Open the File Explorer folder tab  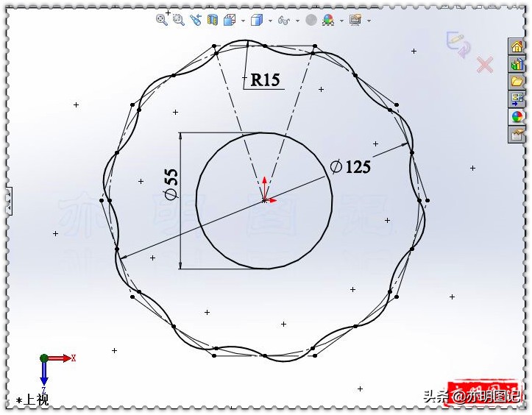(517, 82)
